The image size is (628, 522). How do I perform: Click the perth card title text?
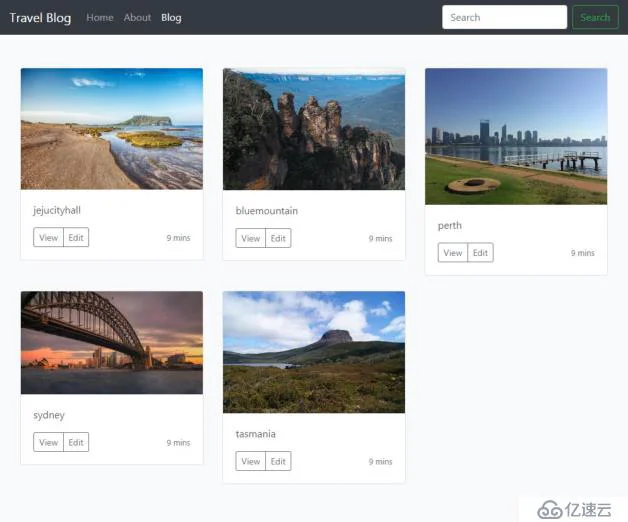pyautogui.click(x=450, y=226)
